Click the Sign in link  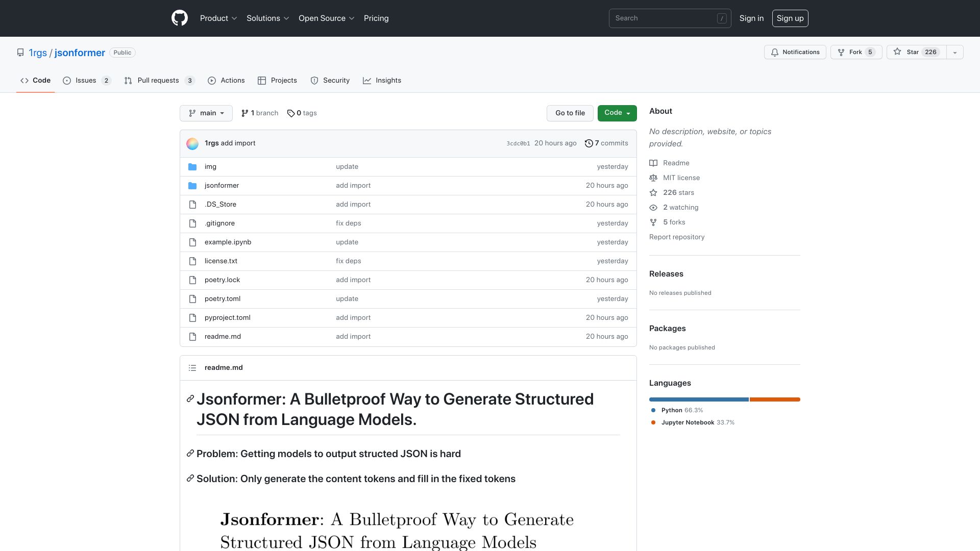tap(751, 18)
